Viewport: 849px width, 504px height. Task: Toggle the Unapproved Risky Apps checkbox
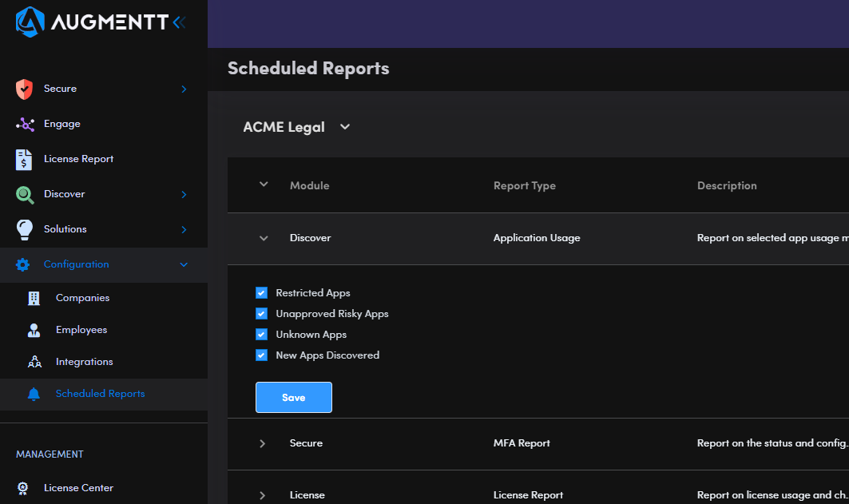(x=261, y=314)
